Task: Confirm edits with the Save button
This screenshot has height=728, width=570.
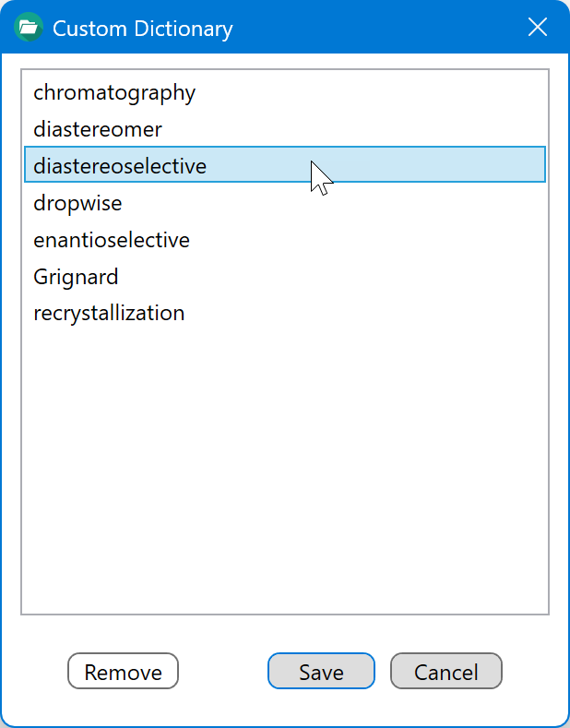Action: pyautogui.click(x=321, y=671)
